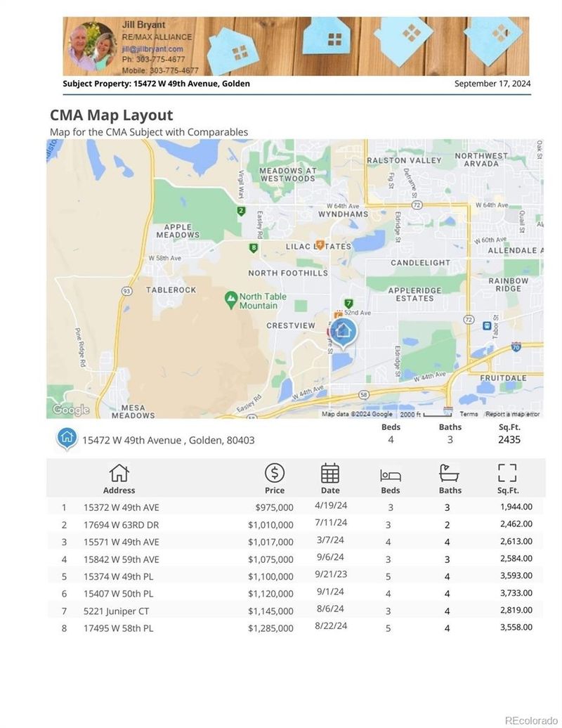The width and height of the screenshot is (562, 728).
Task: Click the $1,285,000 price value
Action: coord(270,628)
